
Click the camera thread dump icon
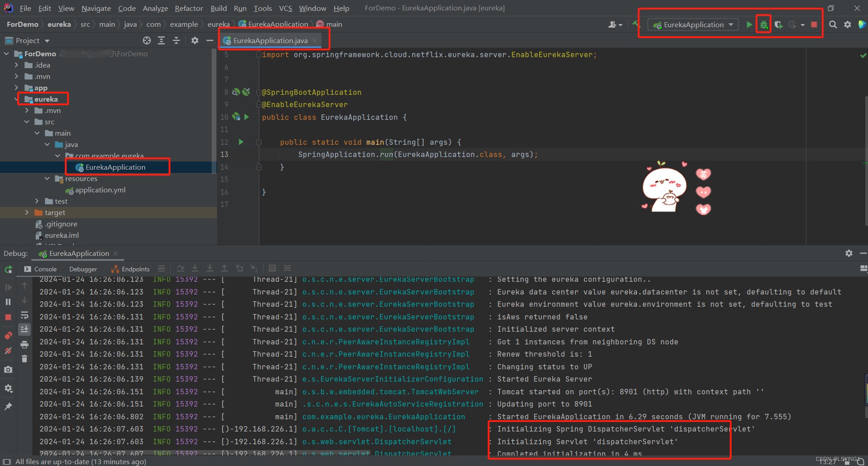click(8, 370)
